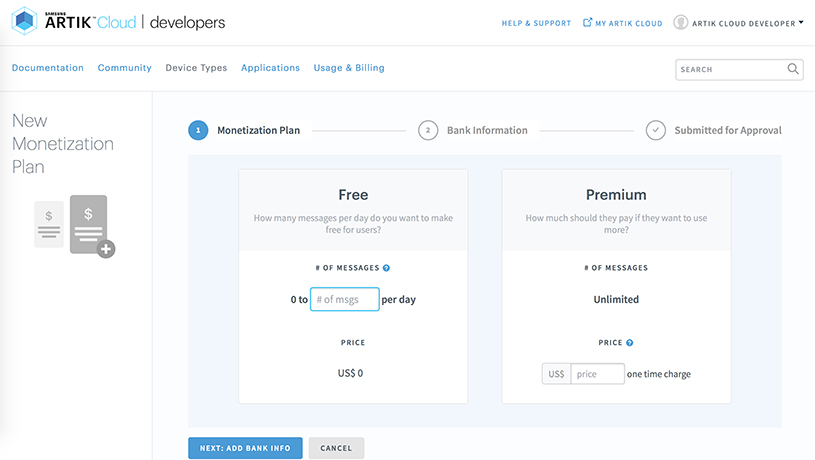Open Usage & Billing

coord(349,68)
